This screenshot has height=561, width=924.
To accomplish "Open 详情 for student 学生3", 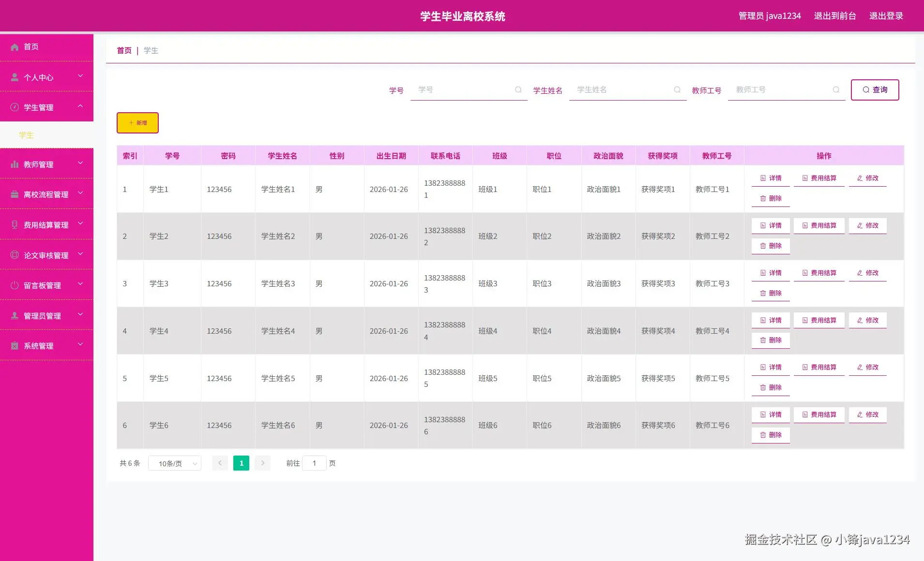I will (771, 273).
